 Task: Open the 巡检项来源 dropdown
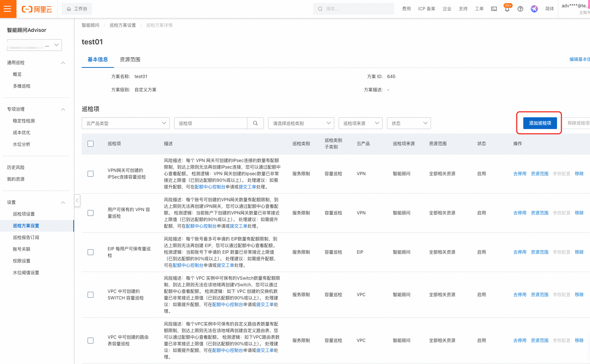coord(361,123)
